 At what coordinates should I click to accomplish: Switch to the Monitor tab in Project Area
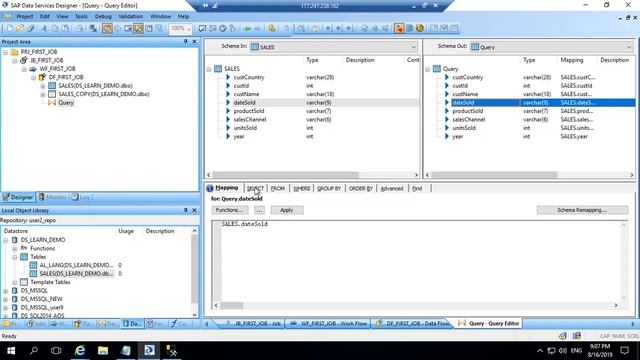point(53,197)
